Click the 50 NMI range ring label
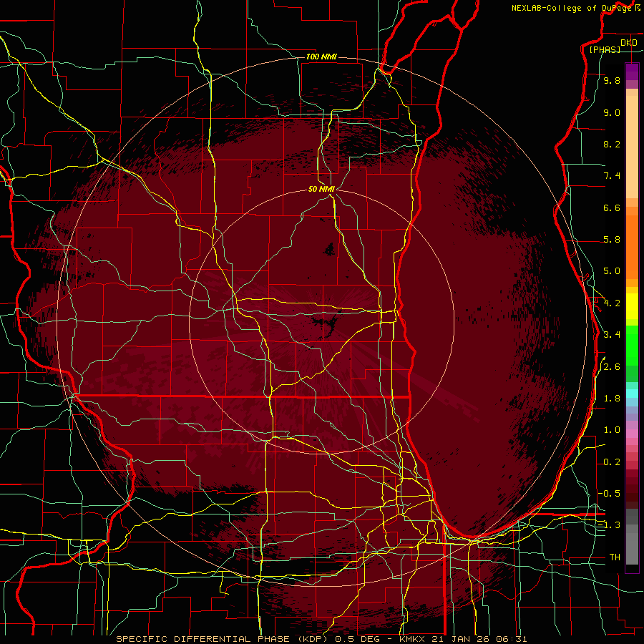Image resolution: width=644 pixels, height=644 pixels. pyautogui.click(x=321, y=189)
